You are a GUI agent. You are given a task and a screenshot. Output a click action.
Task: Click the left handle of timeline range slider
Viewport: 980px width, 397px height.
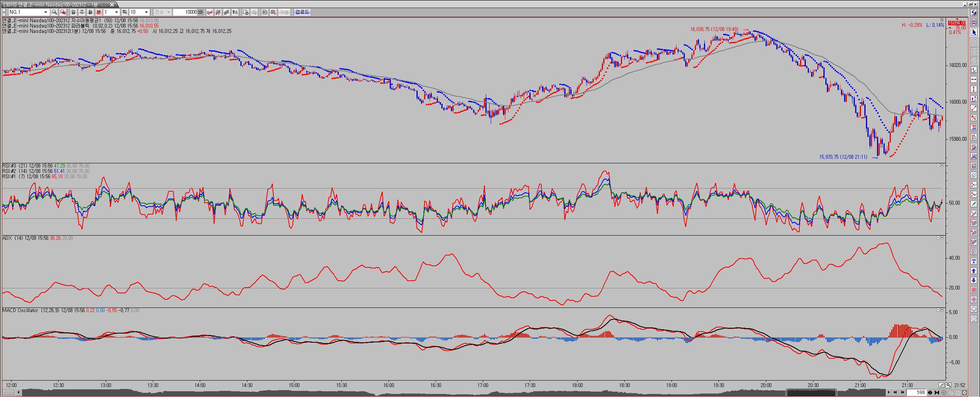[x=786, y=392]
